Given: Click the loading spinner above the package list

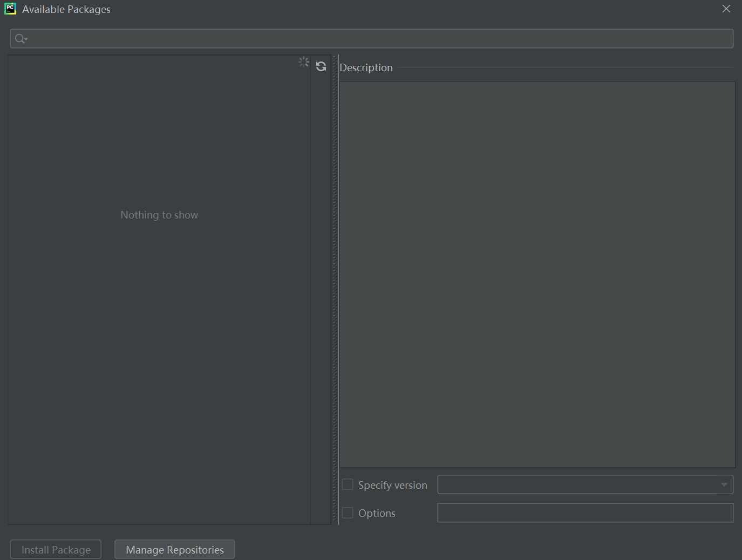Looking at the screenshot, I should (303, 62).
